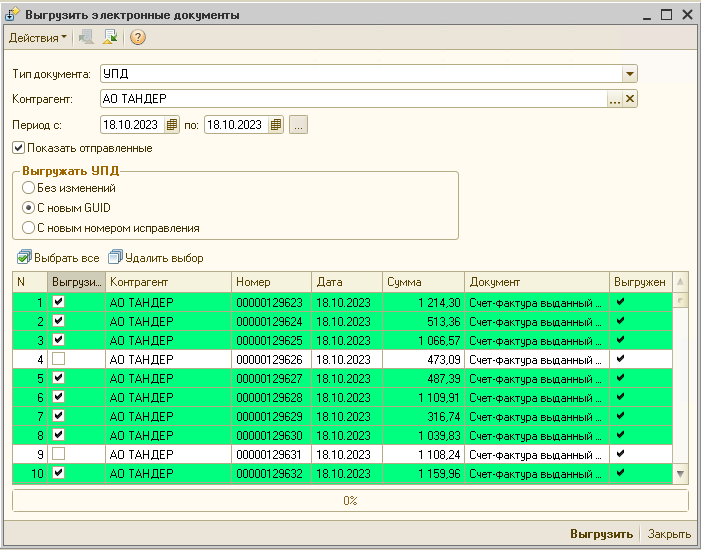The width and height of the screenshot is (701, 550).
Task: Select document number 00000129623
Action: [x=269, y=303]
